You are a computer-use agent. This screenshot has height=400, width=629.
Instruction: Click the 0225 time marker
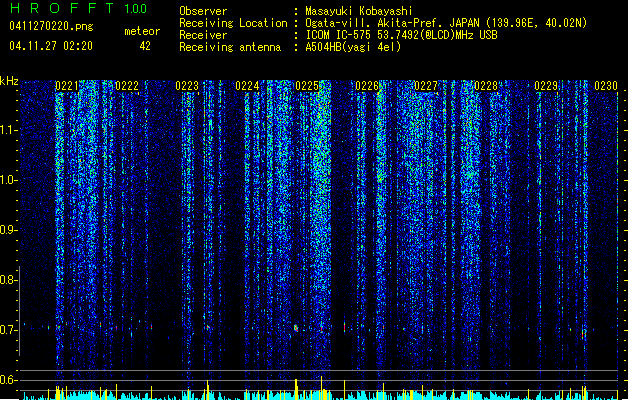307,86
